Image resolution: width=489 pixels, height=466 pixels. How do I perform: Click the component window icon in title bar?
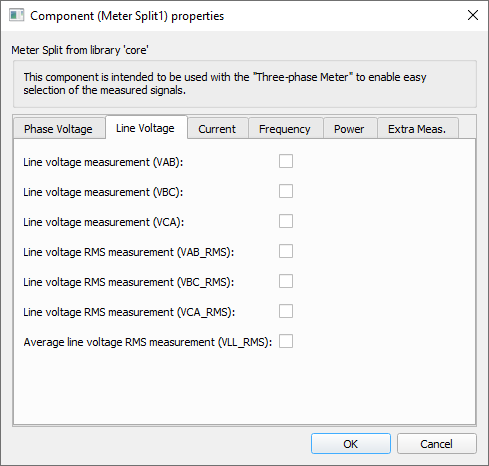click(17, 15)
